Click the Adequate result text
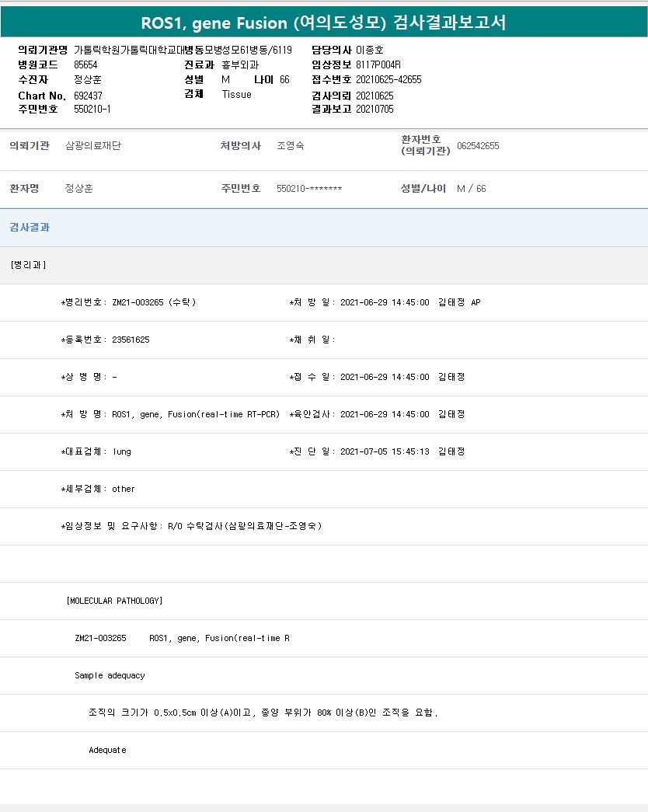Screen dimensions: 648x812 [107, 750]
